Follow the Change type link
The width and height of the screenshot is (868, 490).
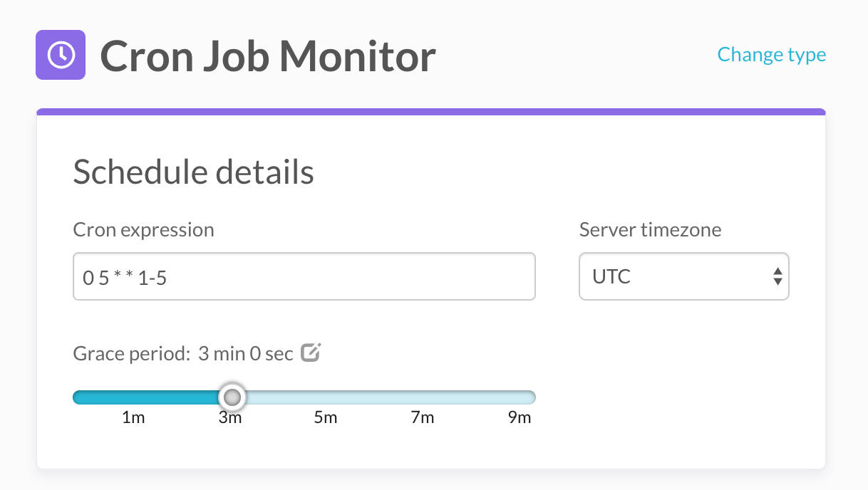click(772, 54)
